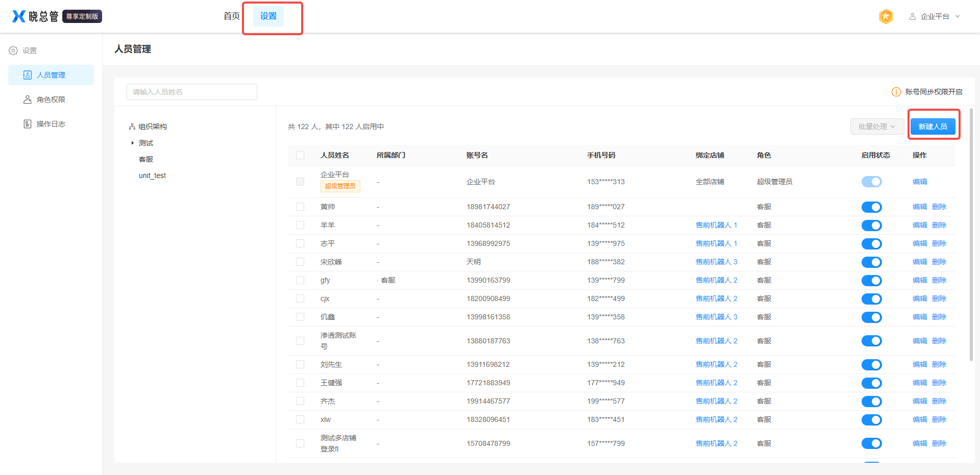This screenshot has width=980, height=475.
Task: Focus the 请输入人员姓名 search field
Action: [x=192, y=92]
